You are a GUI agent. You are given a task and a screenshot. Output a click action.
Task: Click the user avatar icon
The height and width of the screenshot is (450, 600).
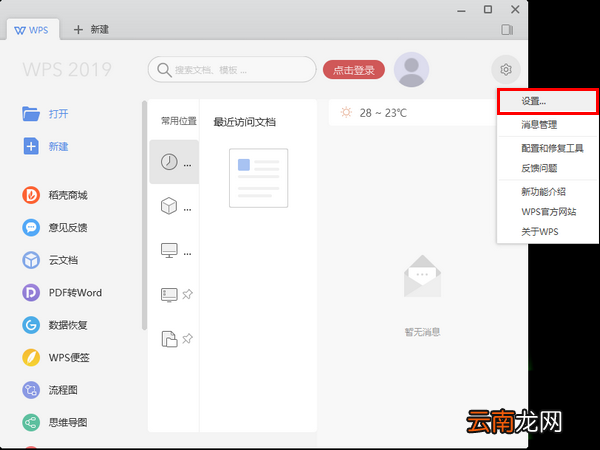click(x=411, y=70)
